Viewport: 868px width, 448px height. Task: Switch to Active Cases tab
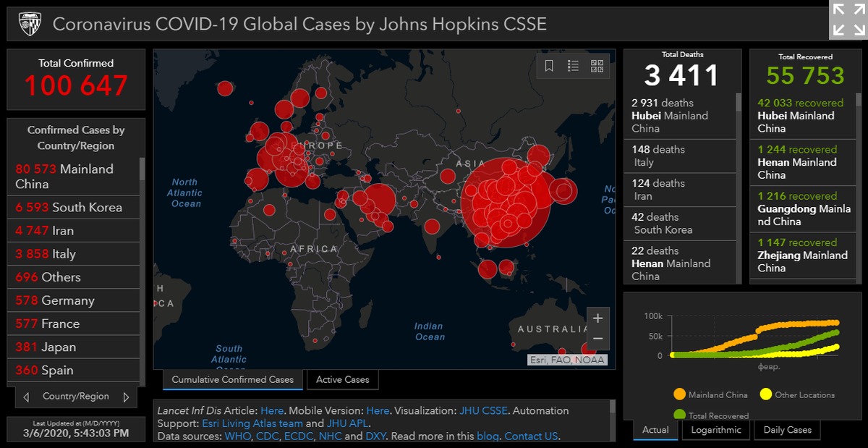click(x=342, y=379)
